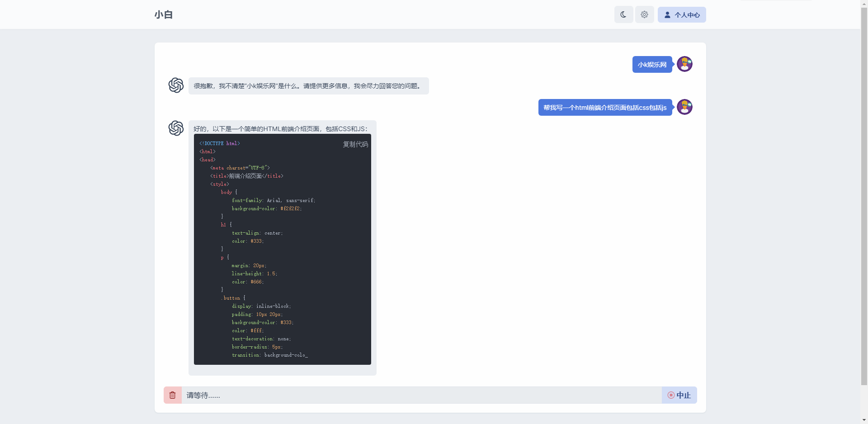868x424 pixels.
Task: Toggle dark mode with the moon icon
Action: pos(623,14)
